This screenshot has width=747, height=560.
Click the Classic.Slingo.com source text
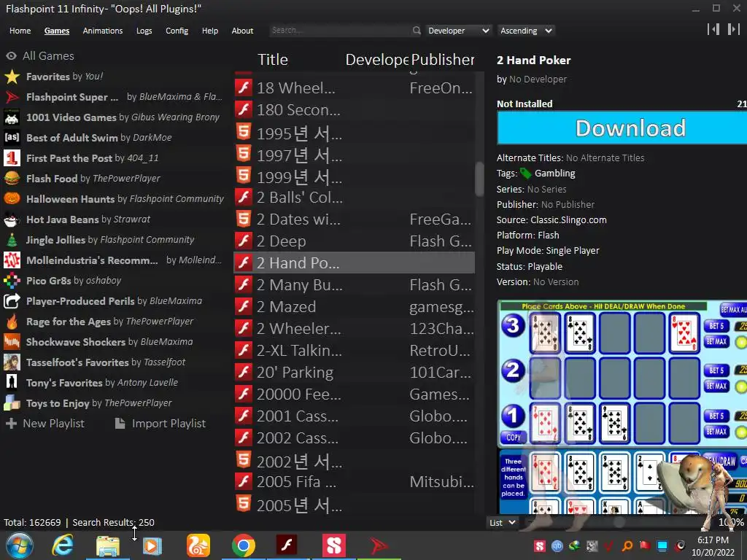pyautogui.click(x=568, y=220)
